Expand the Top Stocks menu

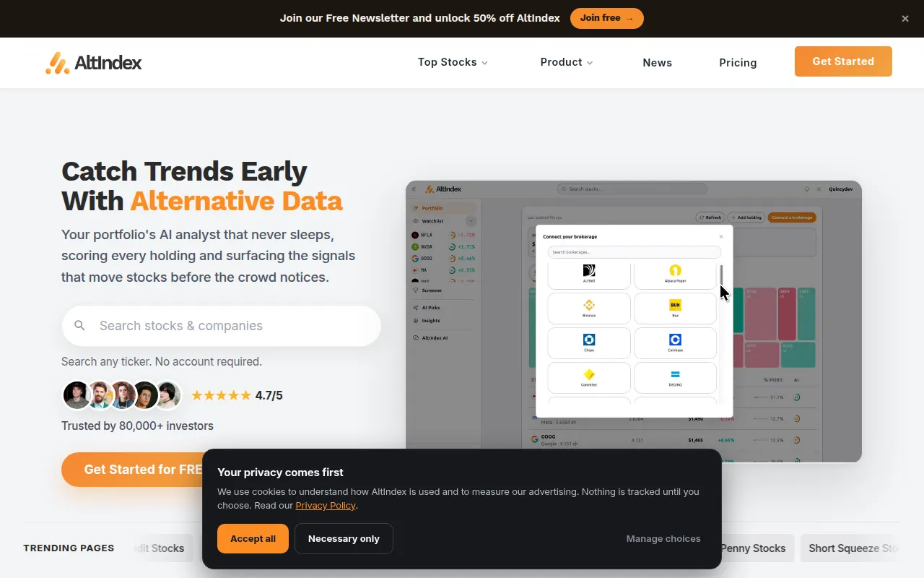[x=453, y=62]
